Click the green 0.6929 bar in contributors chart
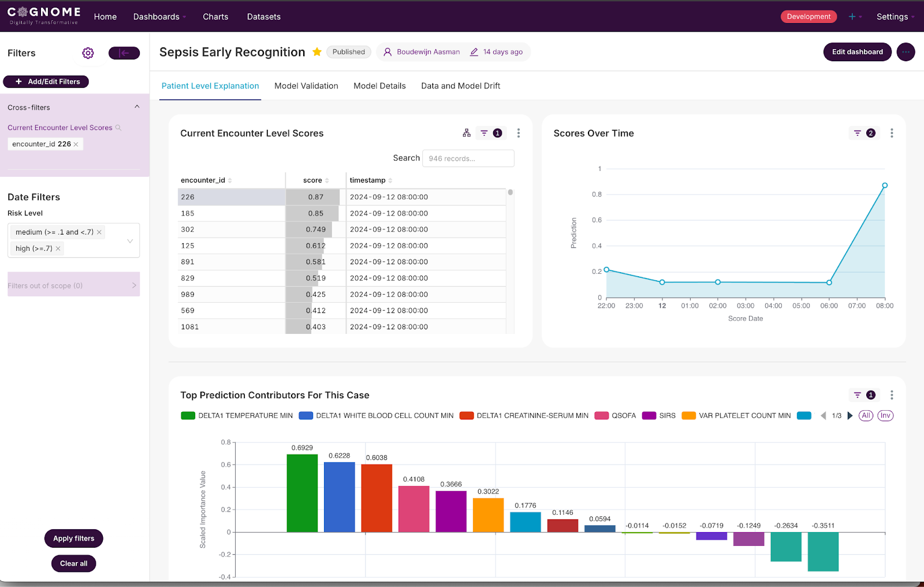Image resolution: width=924 pixels, height=587 pixels. click(302, 493)
